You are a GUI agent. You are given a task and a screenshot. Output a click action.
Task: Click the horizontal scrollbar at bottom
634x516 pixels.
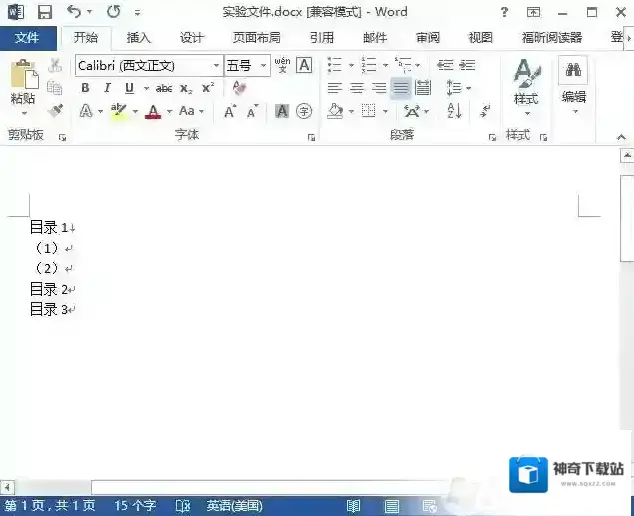[x=250, y=486]
